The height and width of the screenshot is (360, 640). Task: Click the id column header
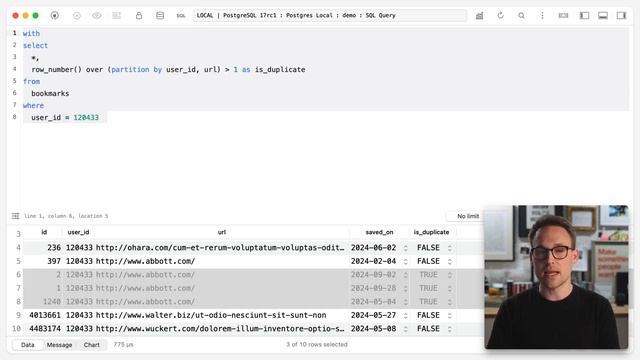tap(44, 232)
